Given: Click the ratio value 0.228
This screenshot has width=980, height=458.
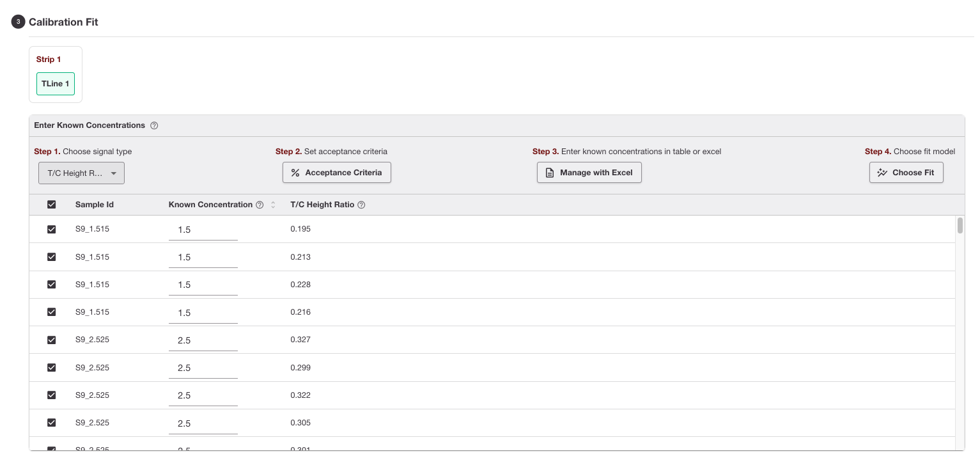Looking at the screenshot, I should [x=300, y=285].
